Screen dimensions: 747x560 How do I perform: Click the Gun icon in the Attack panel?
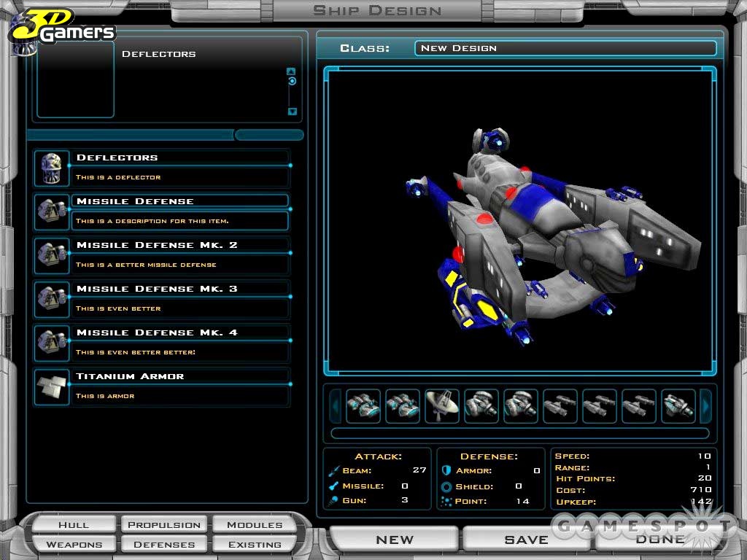(336, 501)
